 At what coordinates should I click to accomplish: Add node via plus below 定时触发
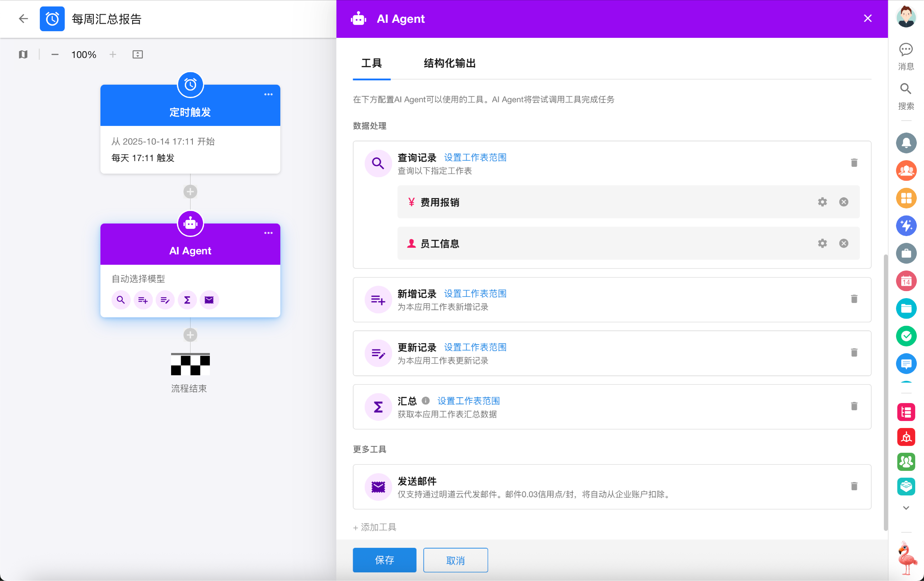[x=190, y=192]
